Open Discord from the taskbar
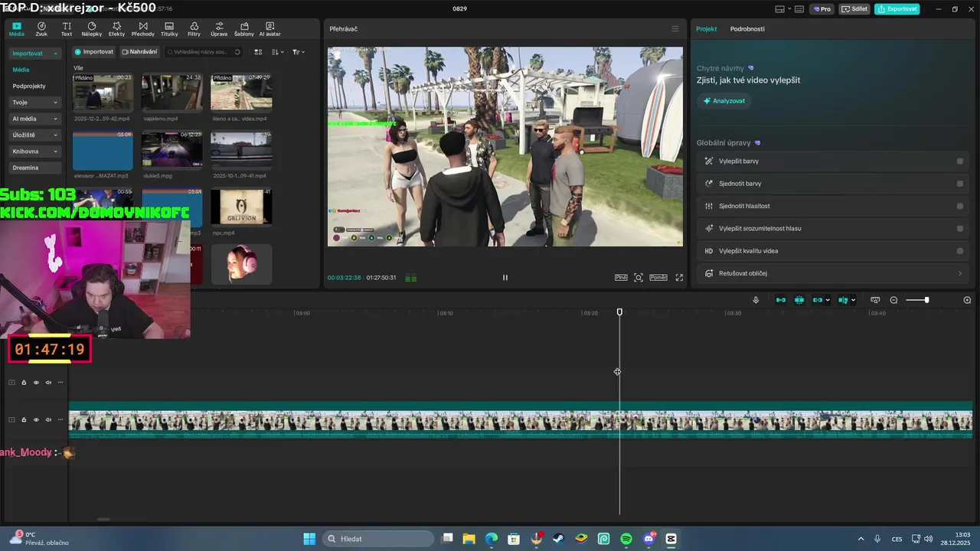 click(x=649, y=539)
